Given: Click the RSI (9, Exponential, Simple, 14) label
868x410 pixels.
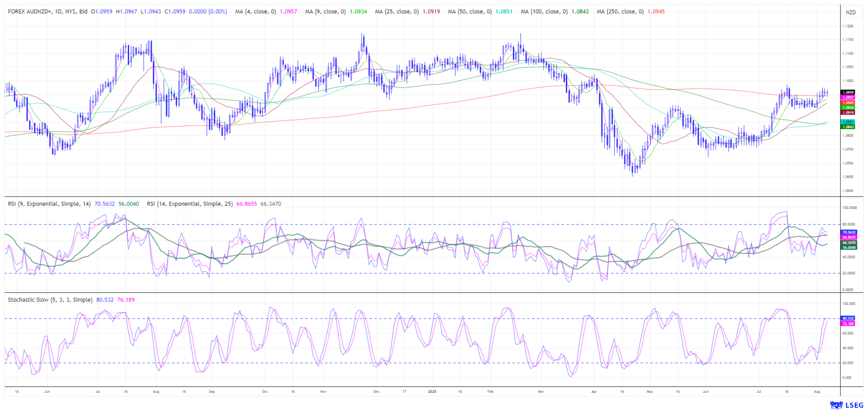Looking at the screenshot, I should tap(50, 204).
